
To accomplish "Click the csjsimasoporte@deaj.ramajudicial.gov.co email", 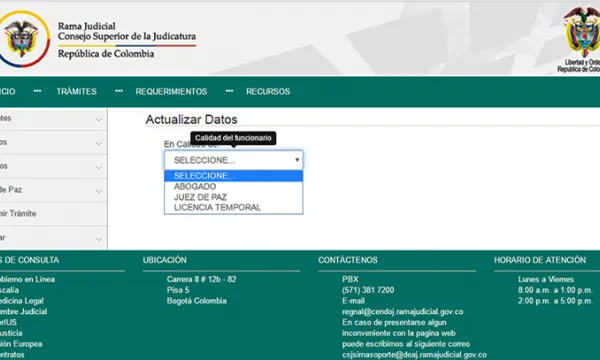I will coord(414,355).
